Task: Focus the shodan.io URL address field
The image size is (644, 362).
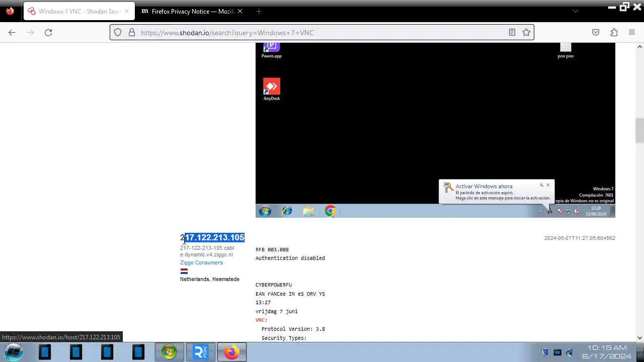Action: (x=322, y=32)
